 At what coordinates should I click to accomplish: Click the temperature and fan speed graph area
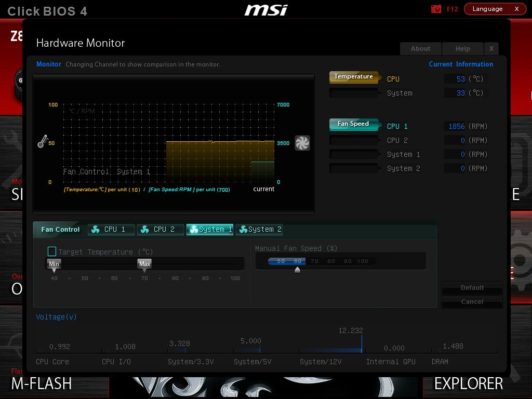coord(169,143)
